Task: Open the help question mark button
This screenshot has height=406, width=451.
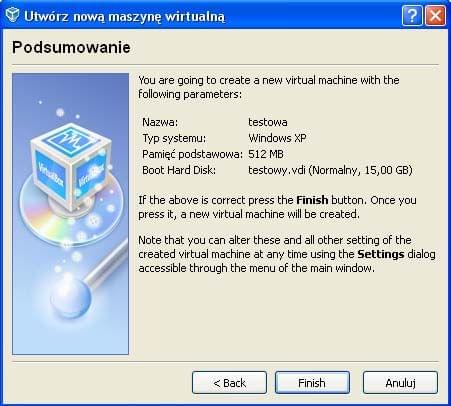Action: tap(412, 15)
